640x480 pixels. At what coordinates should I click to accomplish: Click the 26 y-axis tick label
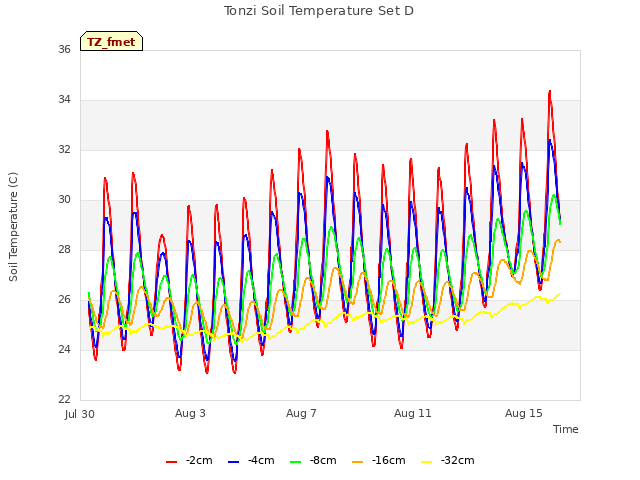coord(64,300)
